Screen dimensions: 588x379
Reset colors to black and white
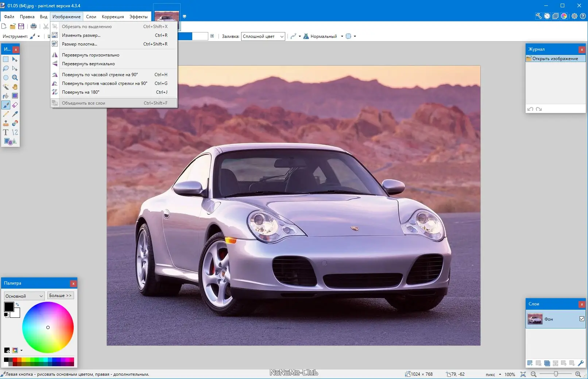coord(6,315)
